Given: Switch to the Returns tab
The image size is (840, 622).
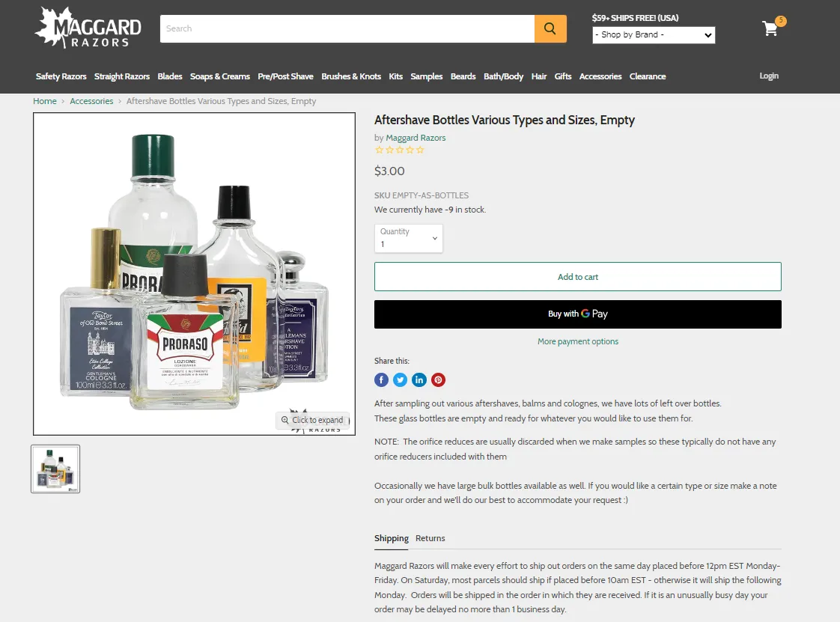Looking at the screenshot, I should pos(430,538).
